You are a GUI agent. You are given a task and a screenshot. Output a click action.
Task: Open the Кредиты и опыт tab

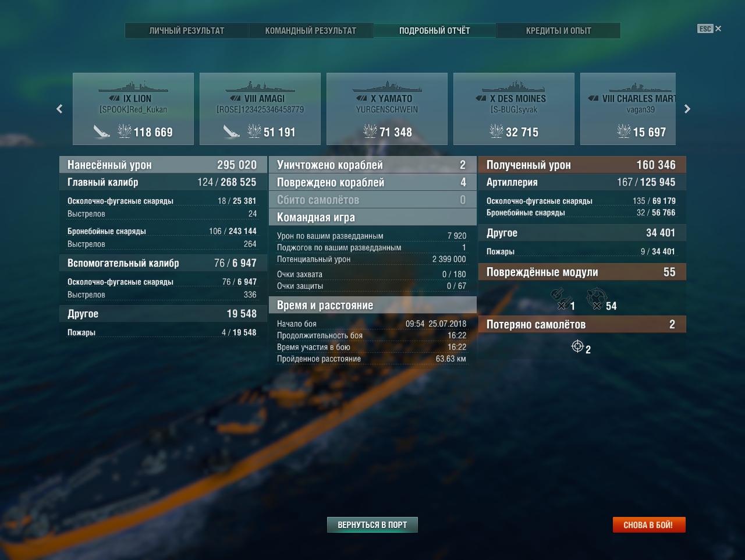point(559,30)
